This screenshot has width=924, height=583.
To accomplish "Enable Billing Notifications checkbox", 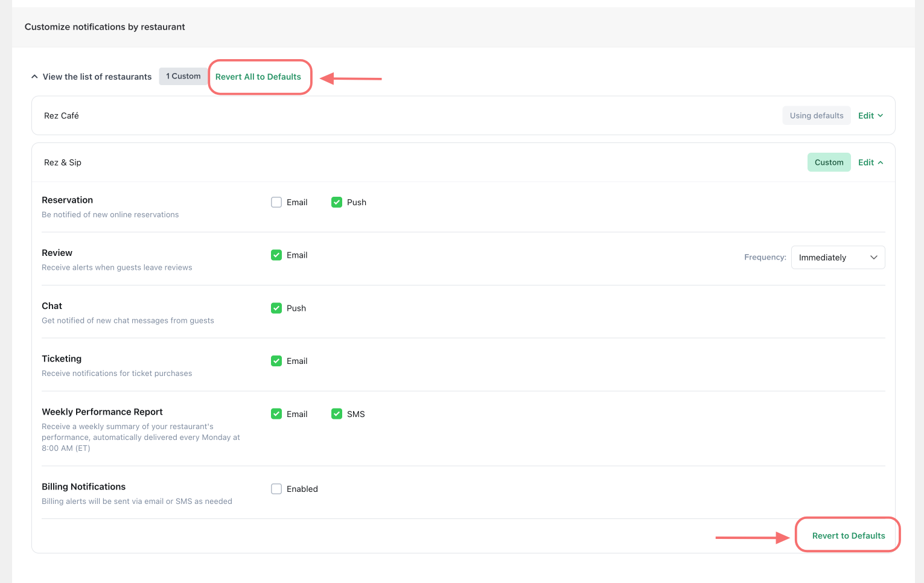I will pyautogui.click(x=276, y=489).
